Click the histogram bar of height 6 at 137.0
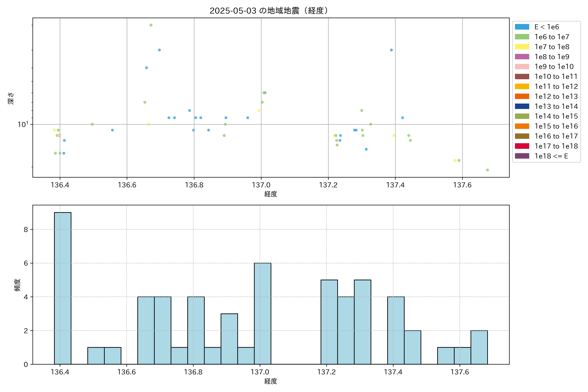588x392 pixels. tap(262, 313)
